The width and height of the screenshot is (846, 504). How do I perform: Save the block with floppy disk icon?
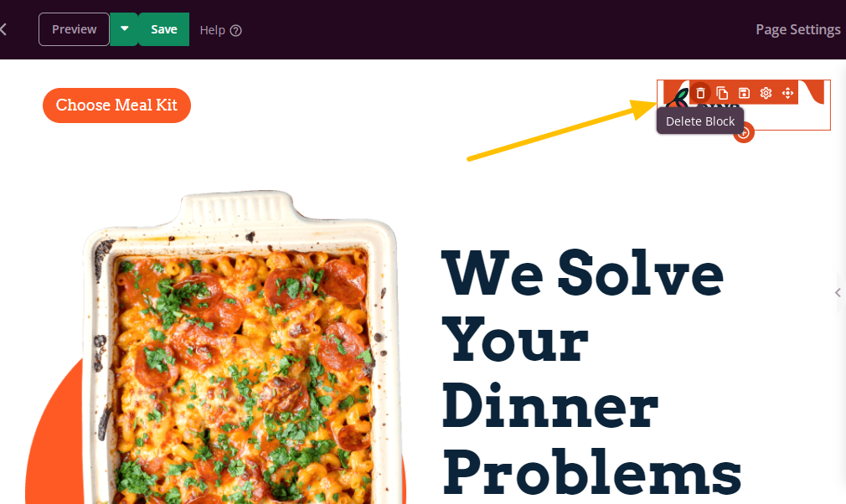[744, 93]
